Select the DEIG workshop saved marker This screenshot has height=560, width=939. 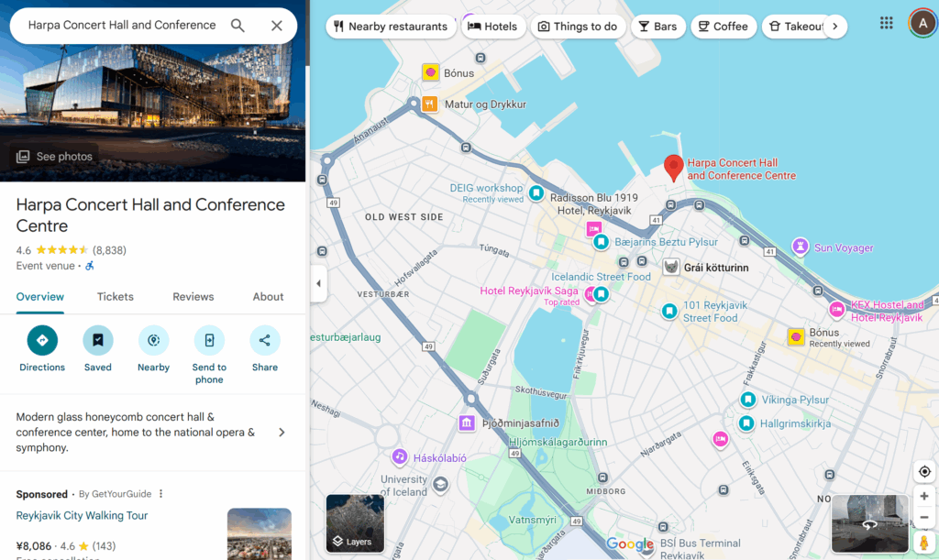tap(536, 193)
